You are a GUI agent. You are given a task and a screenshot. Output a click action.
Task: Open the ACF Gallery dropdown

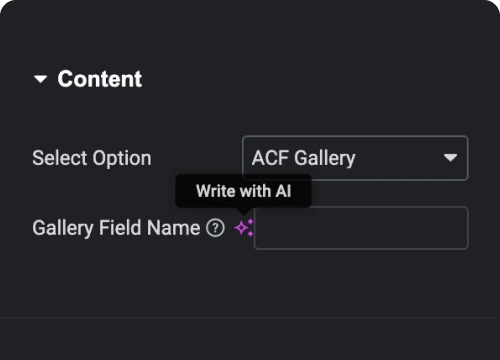coord(355,158)
